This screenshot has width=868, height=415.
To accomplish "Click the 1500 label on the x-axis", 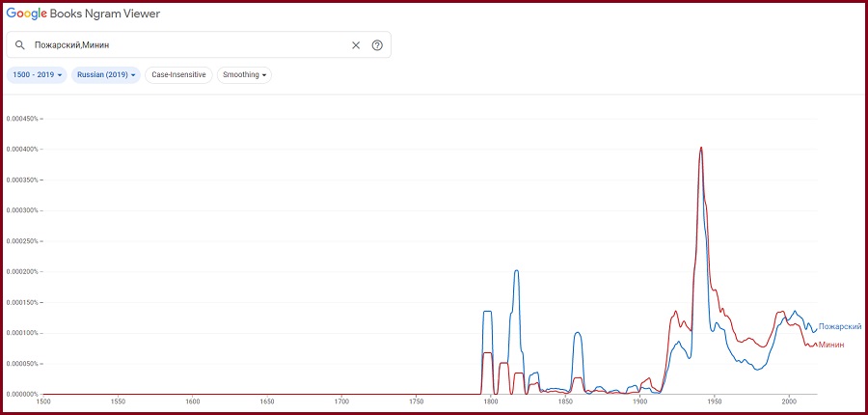I will [43, 401].
